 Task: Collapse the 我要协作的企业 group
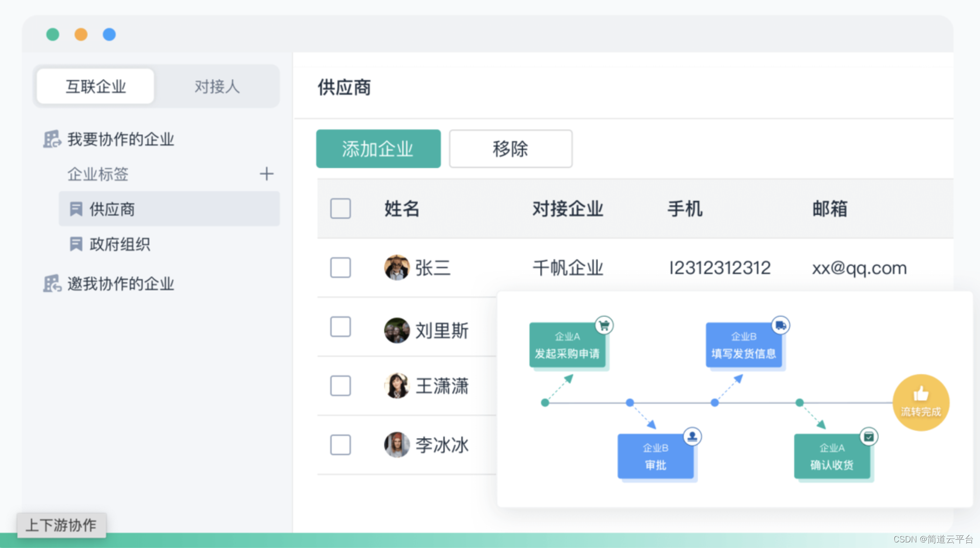[121, 139]
